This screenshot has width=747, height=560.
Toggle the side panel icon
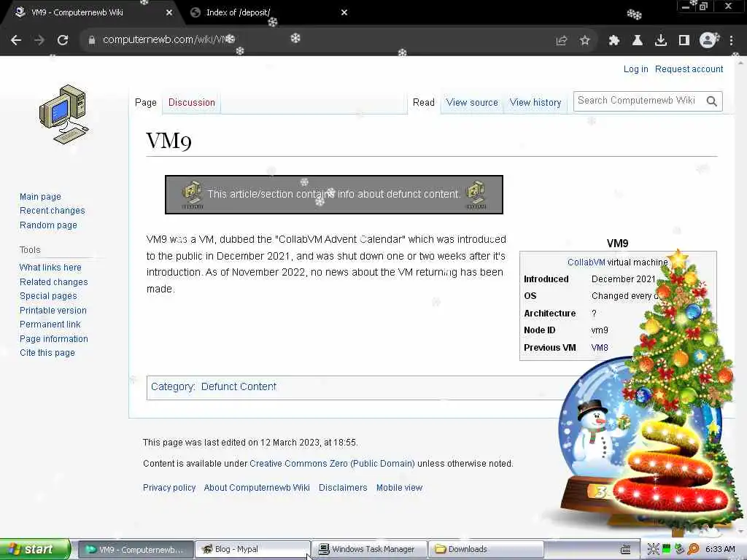[x=684, y=41]
